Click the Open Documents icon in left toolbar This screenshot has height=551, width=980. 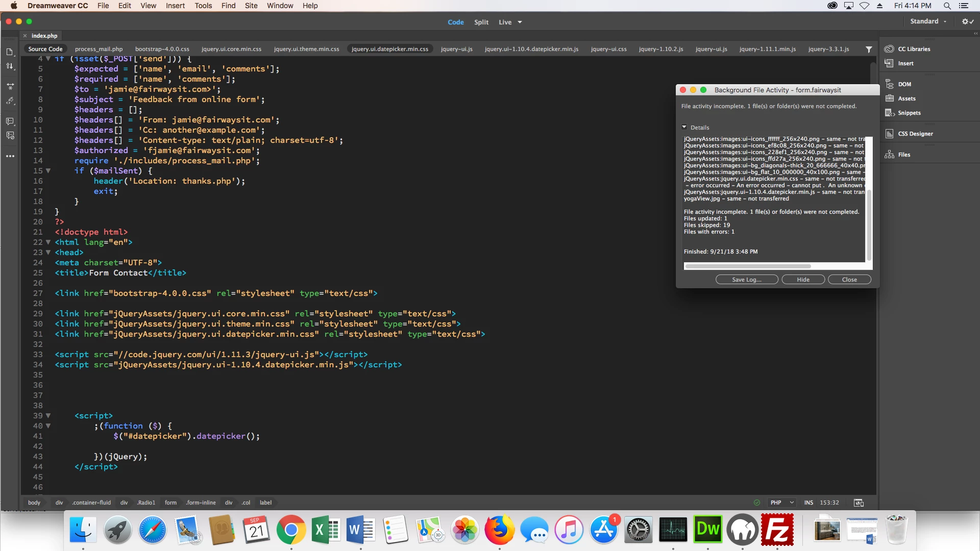click(x=10, y=52)
